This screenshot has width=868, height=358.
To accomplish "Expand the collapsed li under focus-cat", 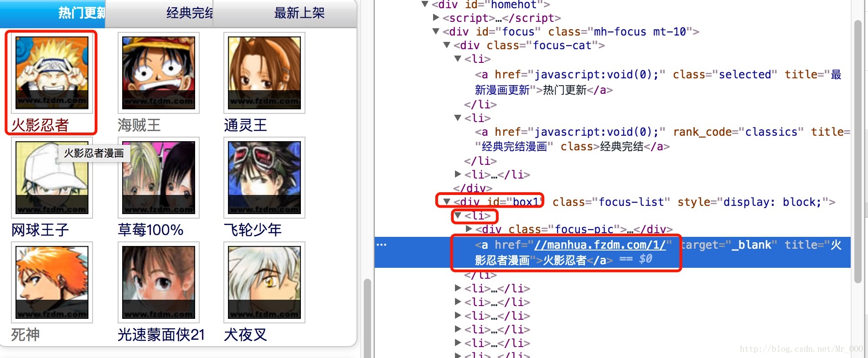I will point(458,174).
